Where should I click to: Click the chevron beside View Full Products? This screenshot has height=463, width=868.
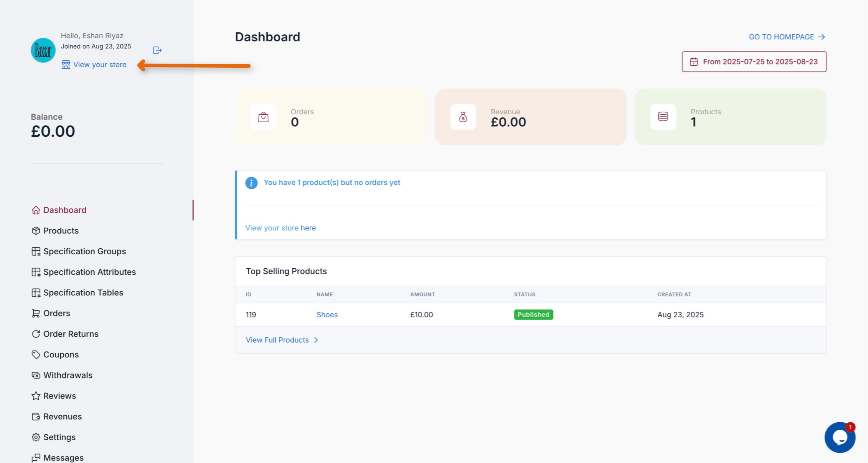[316, 340]
